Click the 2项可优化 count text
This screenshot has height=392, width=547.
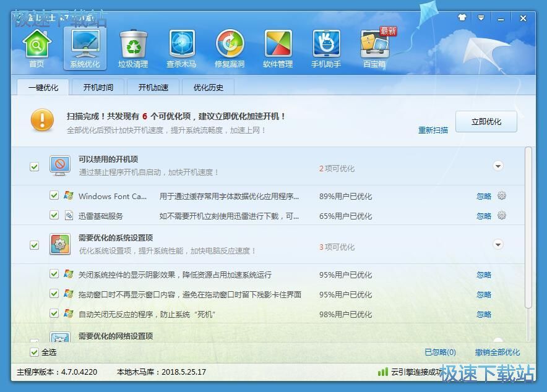click(x=337, y=169)
